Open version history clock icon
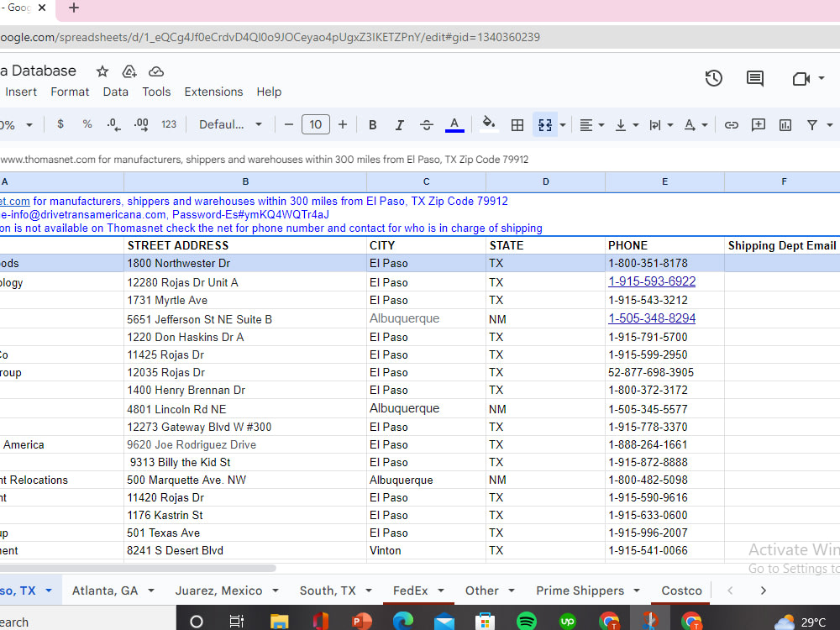 (713, 79)
